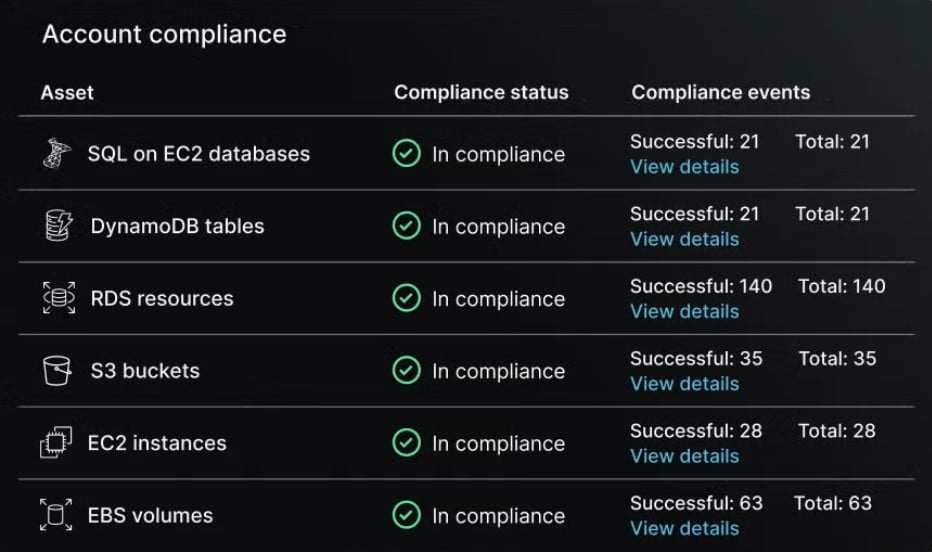Click the DynamoDB tables icon
The width and height of the screenshot is (932, 552).
tap(58, 226)
